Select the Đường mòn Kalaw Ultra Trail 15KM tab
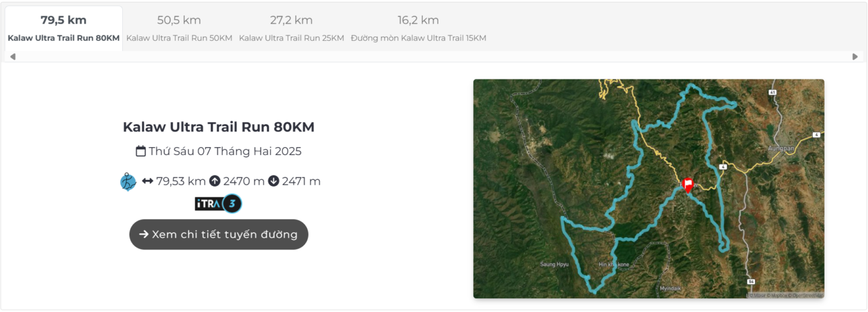868x312 pixels. point(418,29)
